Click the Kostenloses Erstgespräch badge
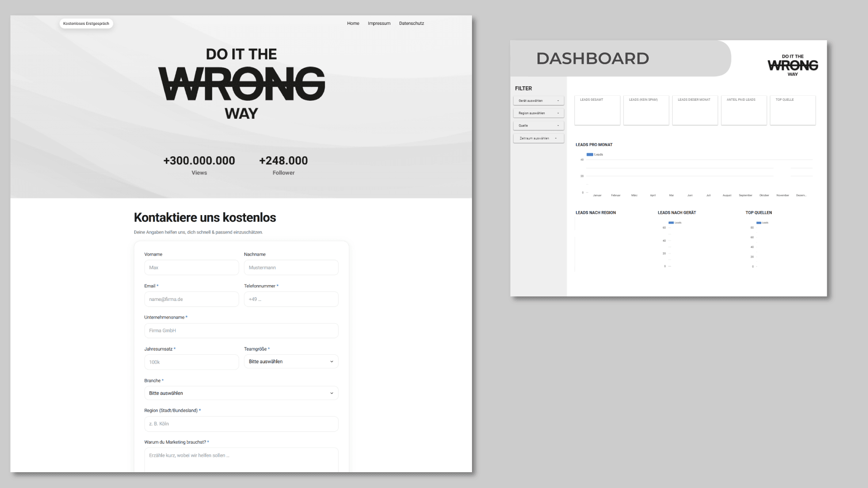The image size is (868, 488). [x=86, y=23]
